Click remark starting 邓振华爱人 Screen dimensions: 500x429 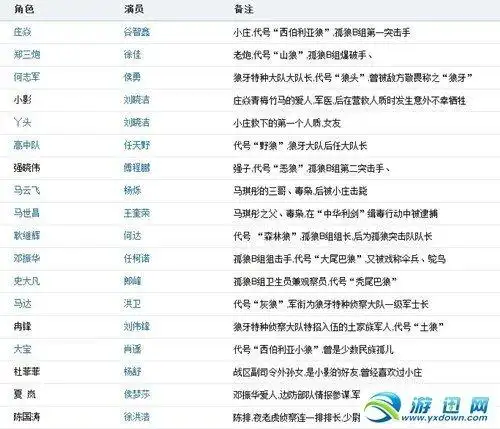tap(297, 395)
